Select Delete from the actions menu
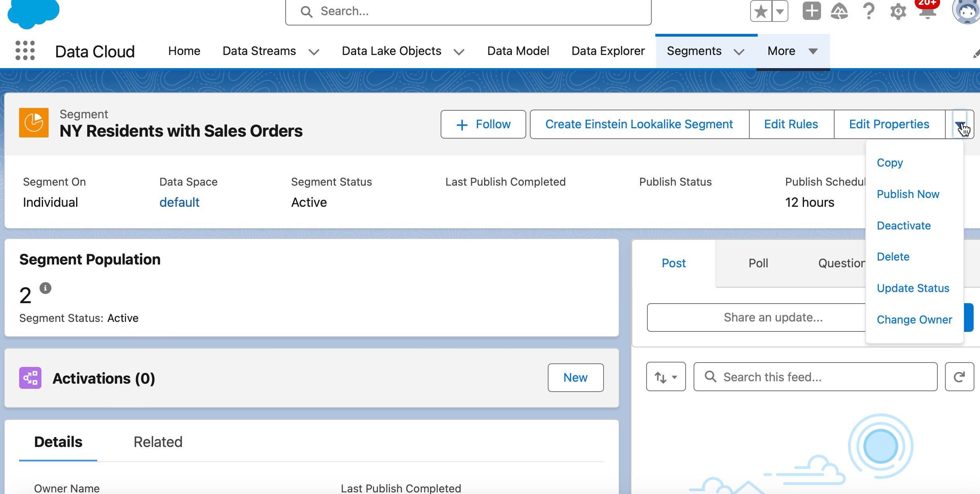The image size is (980, 494). tap(893, 257)
